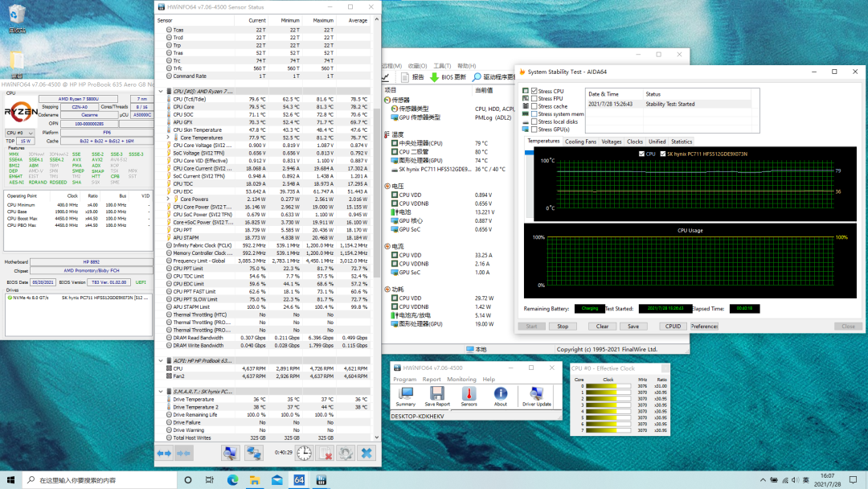Click the Save Report floppy icon
The width and height of the screenshot is (868, 489).
click(x=437, y=395)
